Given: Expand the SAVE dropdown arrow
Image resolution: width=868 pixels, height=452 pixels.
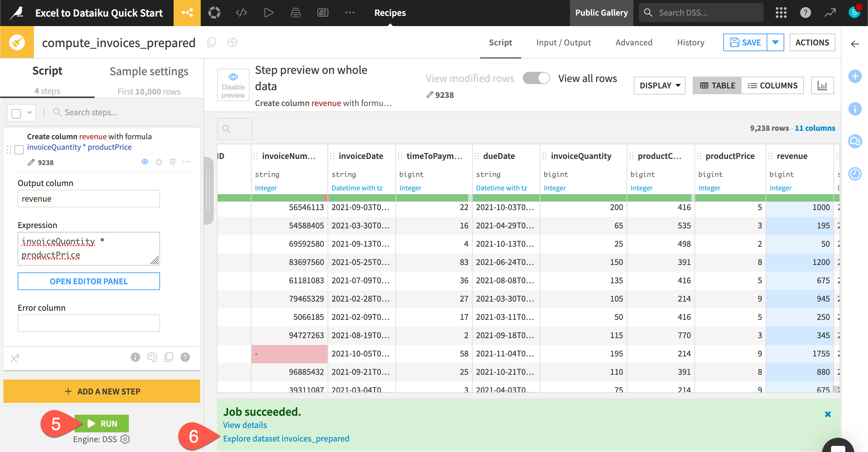Looking at the screenshot, I should 775,42.
